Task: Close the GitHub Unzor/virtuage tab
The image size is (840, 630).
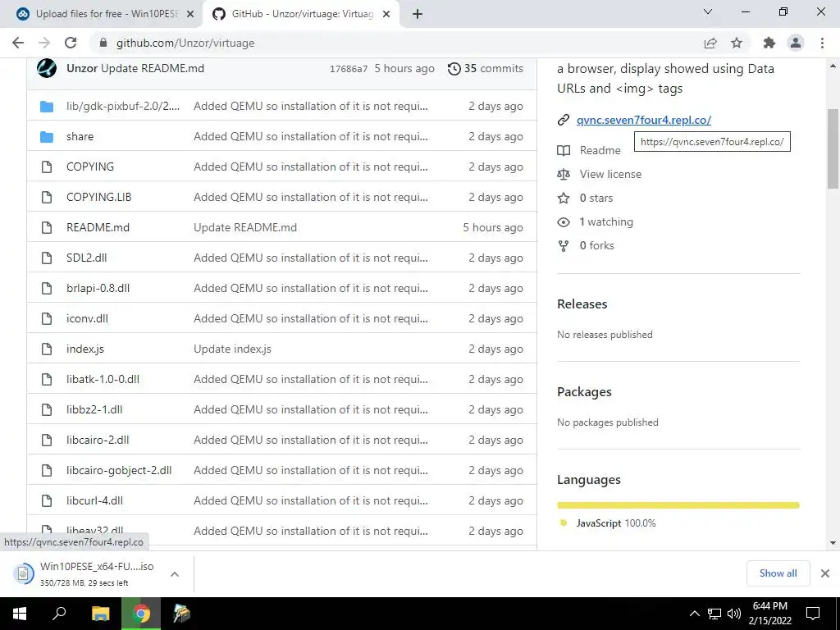Action: point(386,15)
